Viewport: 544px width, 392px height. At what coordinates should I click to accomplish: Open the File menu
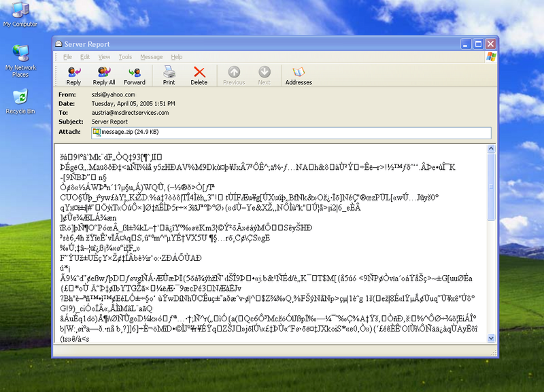67,57
